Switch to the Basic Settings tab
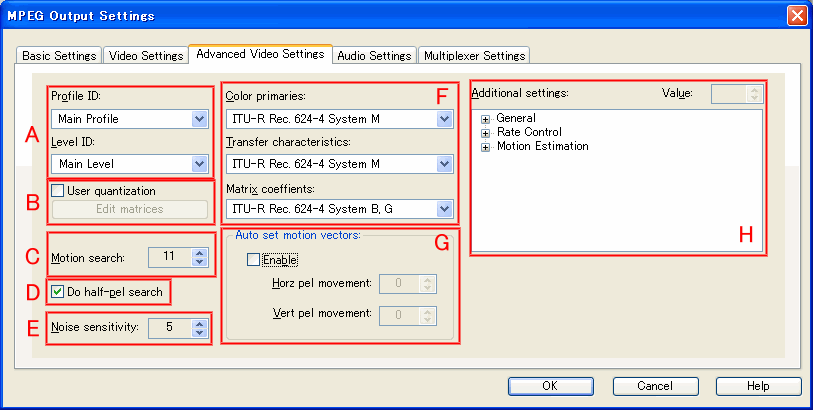 (59, 56)
